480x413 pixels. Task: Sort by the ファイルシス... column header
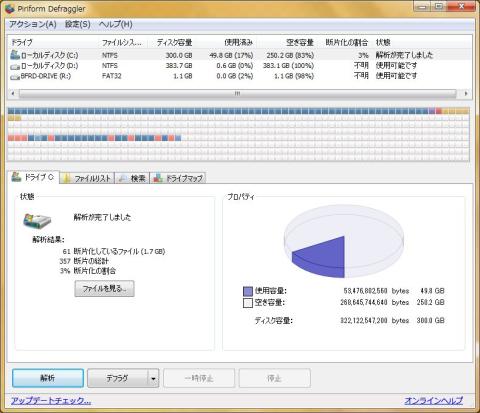122,42
